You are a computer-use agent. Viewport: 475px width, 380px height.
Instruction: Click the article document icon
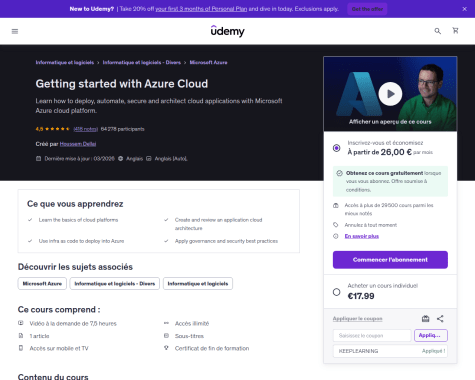[x=21, y=336]
